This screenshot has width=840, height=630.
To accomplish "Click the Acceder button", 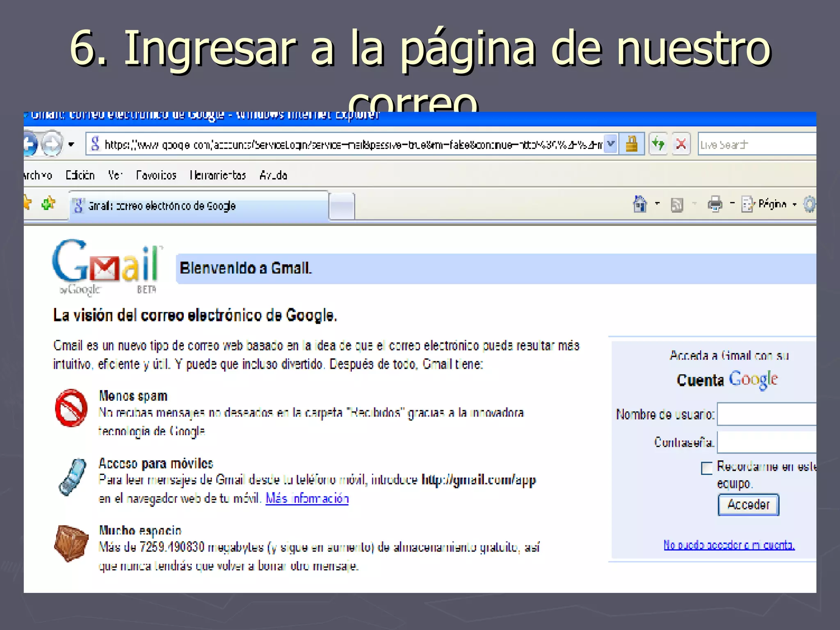I will point(749,504).
